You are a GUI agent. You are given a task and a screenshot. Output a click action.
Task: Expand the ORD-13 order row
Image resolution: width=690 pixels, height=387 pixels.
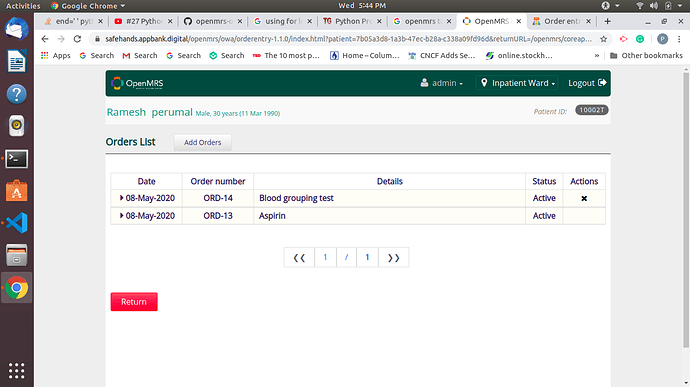[121, 216]
